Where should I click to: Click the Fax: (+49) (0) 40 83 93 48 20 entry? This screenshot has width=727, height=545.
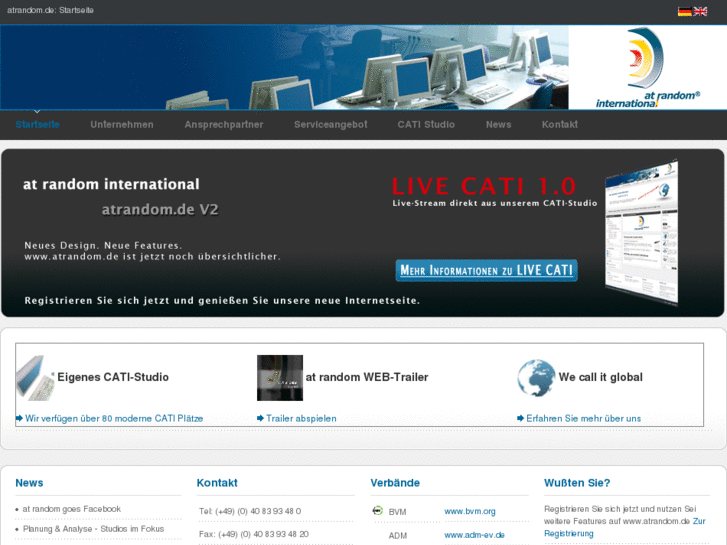click(x=254, y=534)
